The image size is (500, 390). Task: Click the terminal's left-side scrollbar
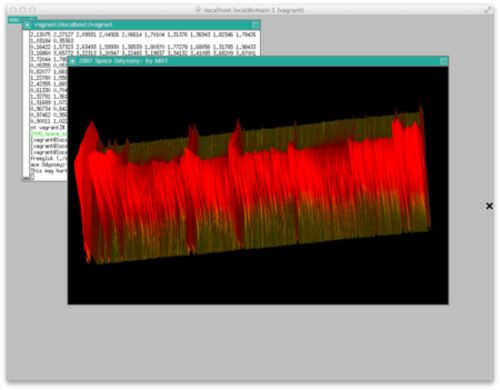[26, 103]
